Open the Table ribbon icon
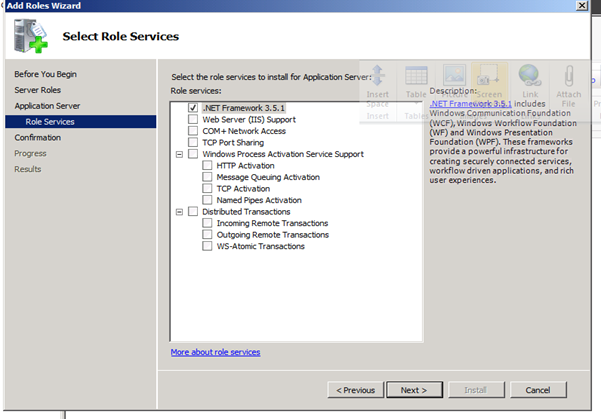601x419 pixels. tap(416, 75)
